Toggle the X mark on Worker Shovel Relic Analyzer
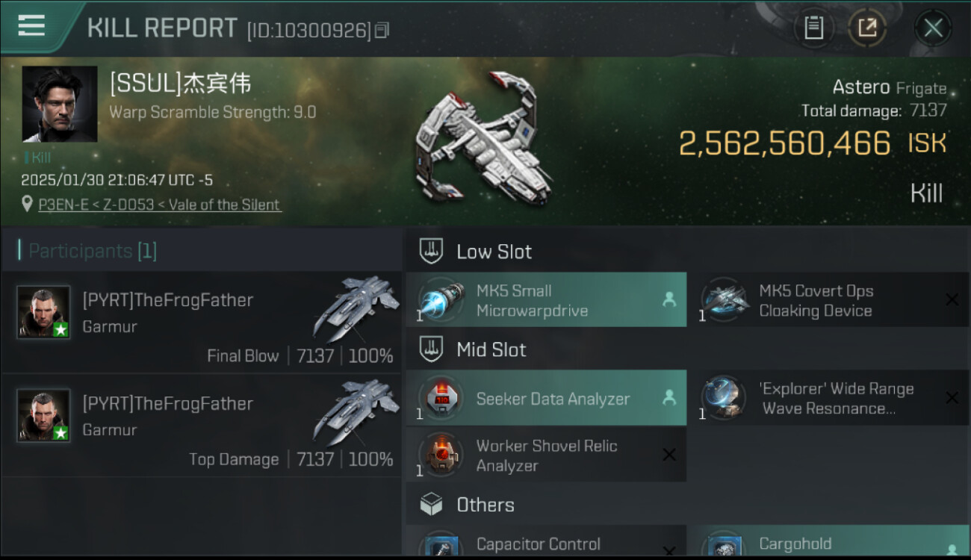The image size is (971, 560). point(669,455)
